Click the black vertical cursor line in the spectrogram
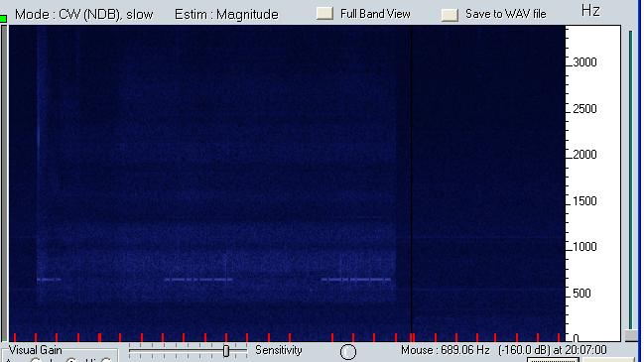The width and height of the screenshot is (644, 362). [x=411, y=182]
